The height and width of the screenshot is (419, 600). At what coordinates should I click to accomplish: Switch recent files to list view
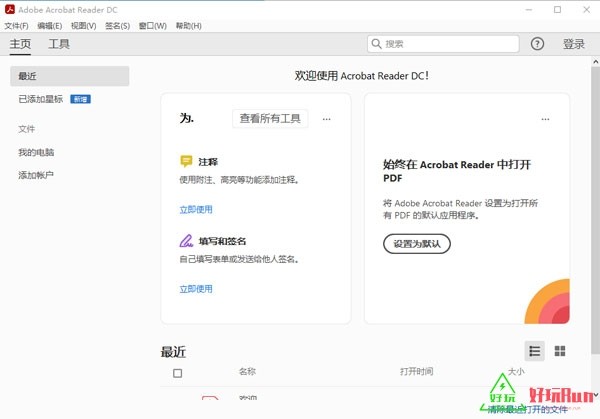535,351
